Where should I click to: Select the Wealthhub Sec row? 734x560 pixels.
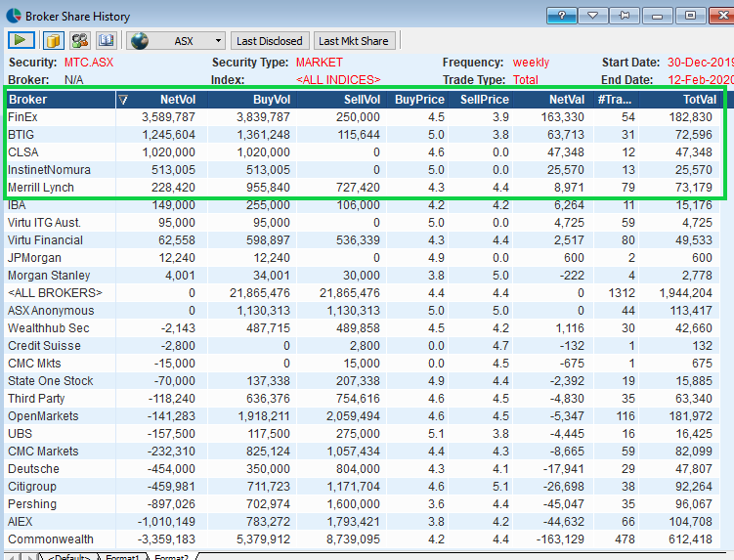(364, 328)
